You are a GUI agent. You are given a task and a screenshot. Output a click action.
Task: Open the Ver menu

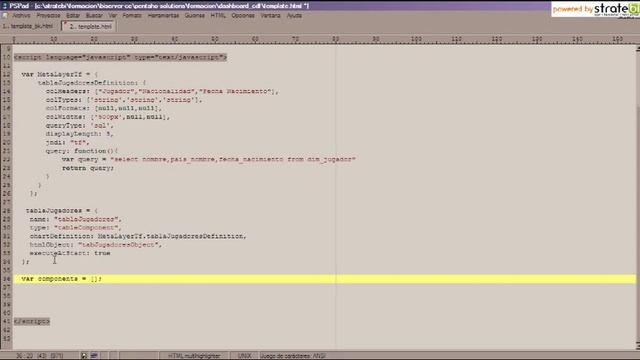[113, 16]
